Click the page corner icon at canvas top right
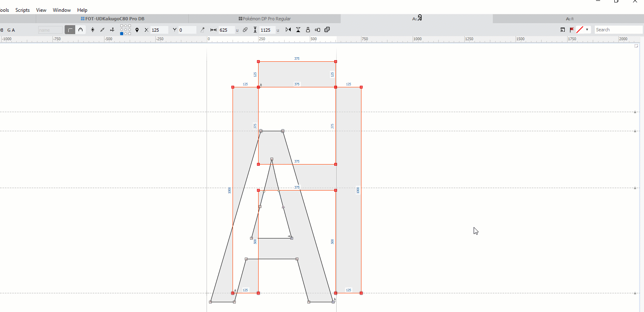This screenshot has width=644, height=312. tap(636, 46)
